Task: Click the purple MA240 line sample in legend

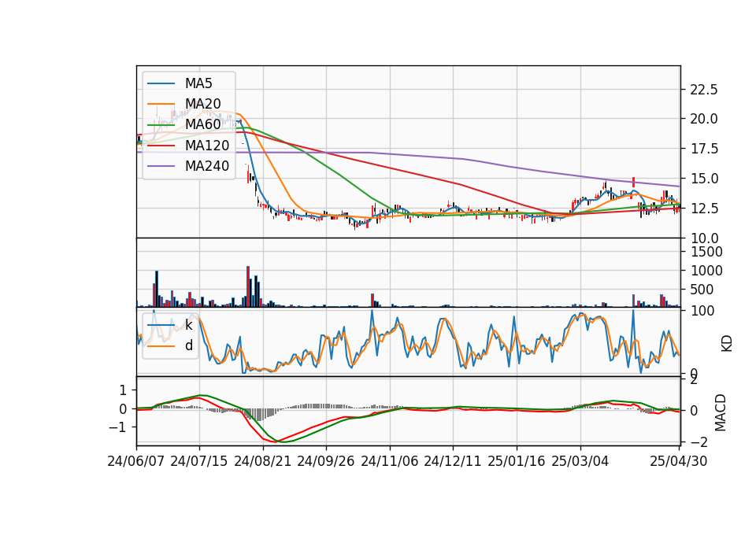Action: pyautogui.click(x=161, y=166)
